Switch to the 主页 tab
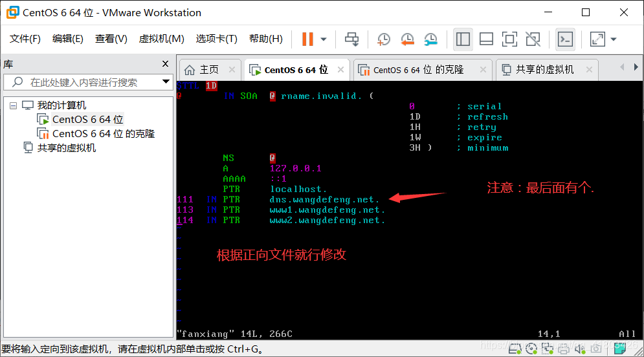Image resolution: width=644 pixels, height=357 pixels. pos(208,70)
